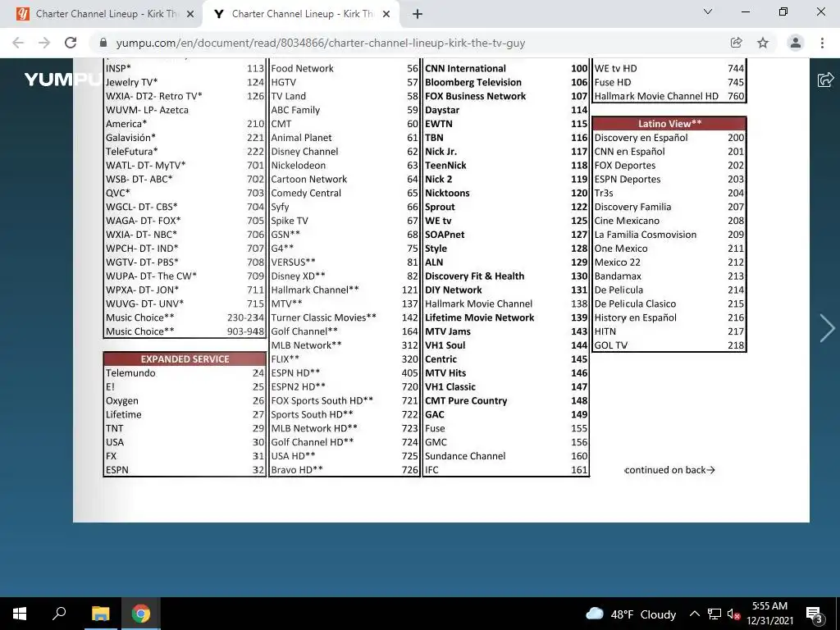Click Hallmark Movie Channel HD row
840x630 pixels.
[x=669, y=96]
